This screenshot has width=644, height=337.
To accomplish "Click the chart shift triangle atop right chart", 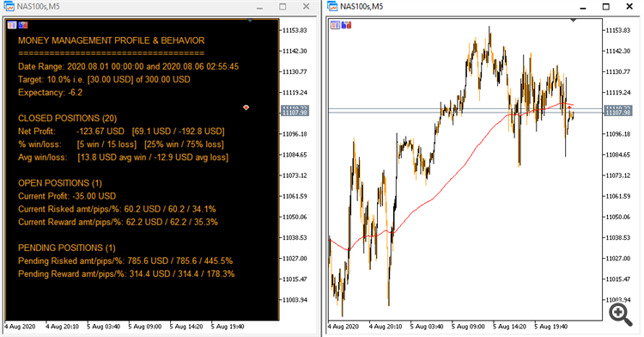I will pos(574,20).
